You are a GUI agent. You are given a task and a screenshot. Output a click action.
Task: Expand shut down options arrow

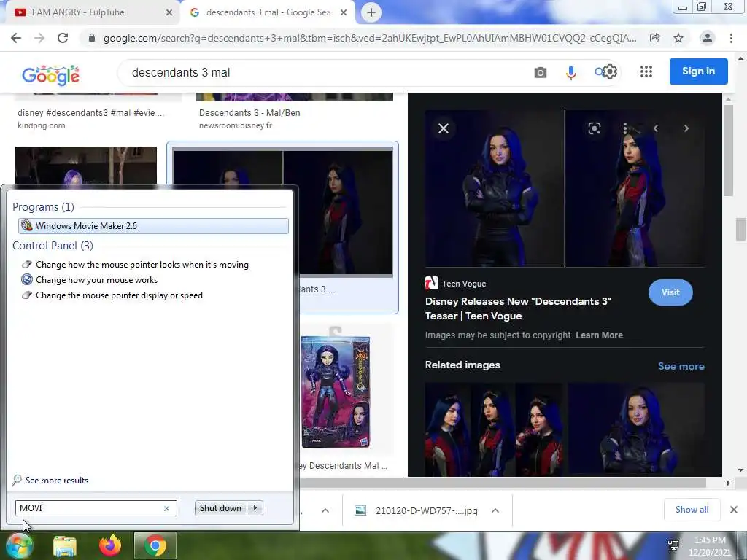[255, 508]
